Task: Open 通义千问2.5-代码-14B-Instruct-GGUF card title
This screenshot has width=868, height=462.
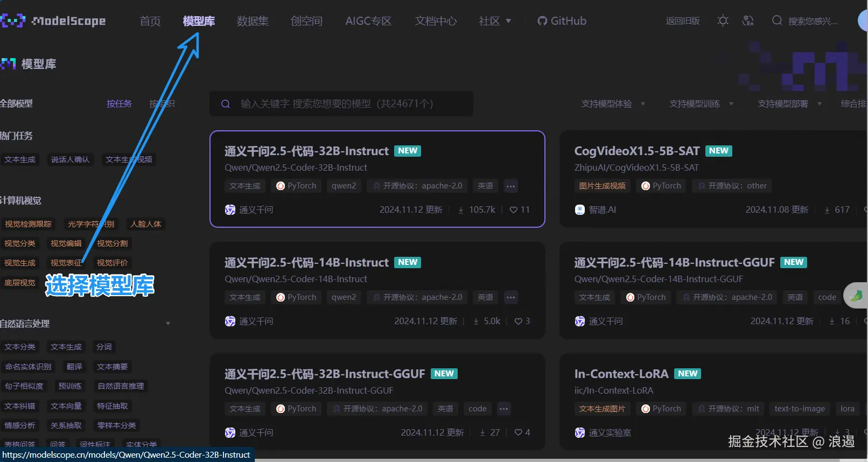Action: [675, 262]
